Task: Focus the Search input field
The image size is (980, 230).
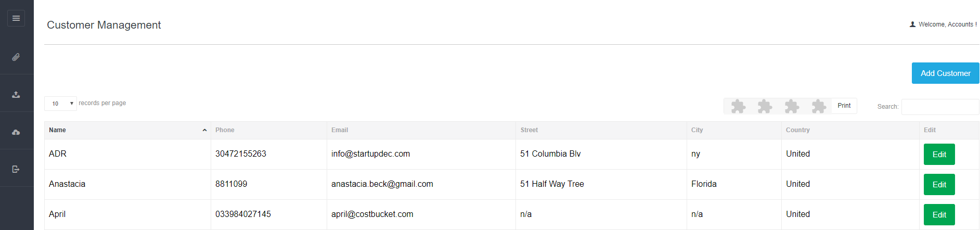Action: click(x=940, y=107)
